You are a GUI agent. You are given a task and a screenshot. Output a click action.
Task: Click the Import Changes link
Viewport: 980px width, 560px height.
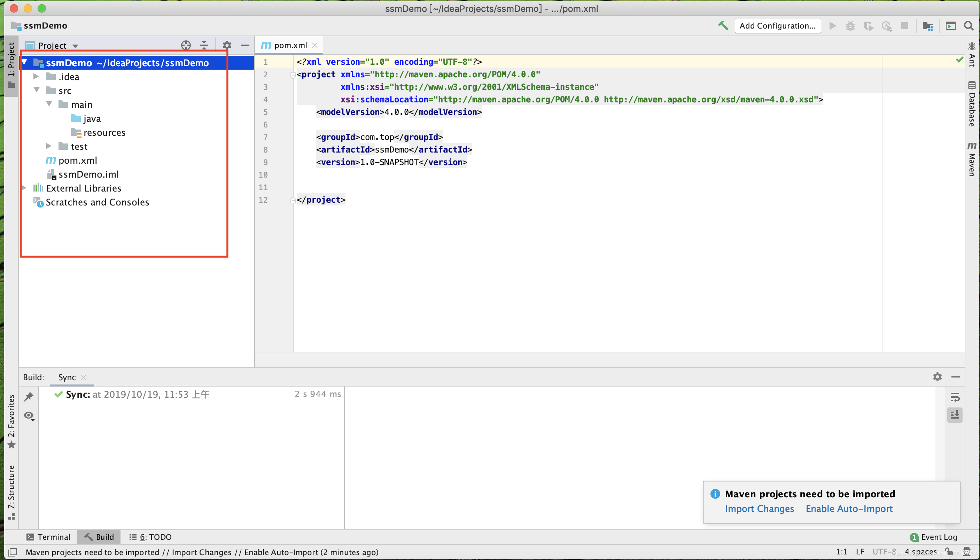[759, 508]
